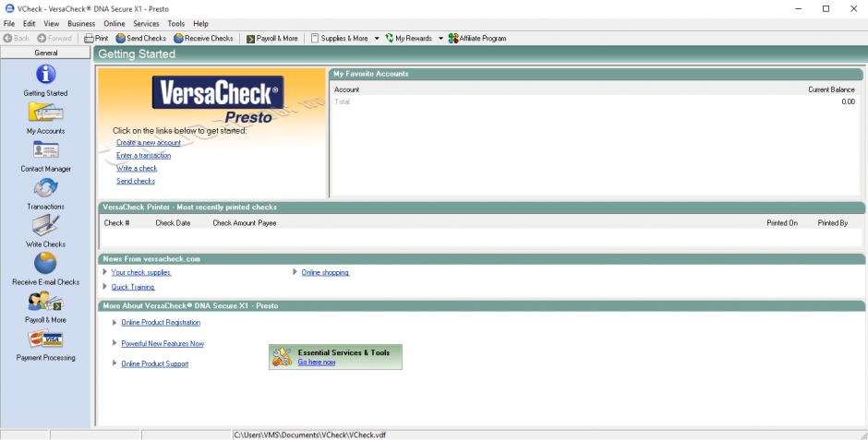
Task: Click Payroll & More in the toolbar
Action: (x=271, y=38)
